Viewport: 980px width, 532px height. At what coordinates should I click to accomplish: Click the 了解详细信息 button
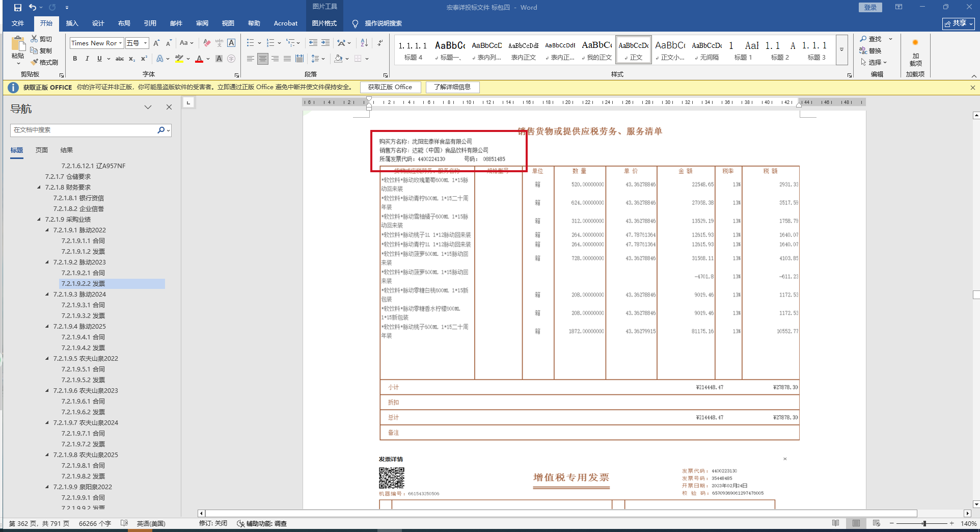pyautogui.click(x=452, y=87)
